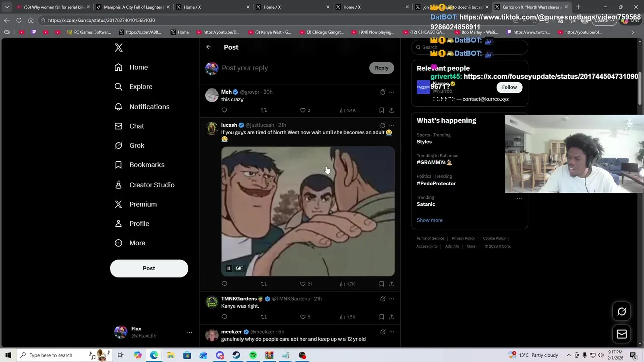Repost TMNKGardens' comment
The height and width of the screenshot is (362, 644).
click(x=264, y=317)
